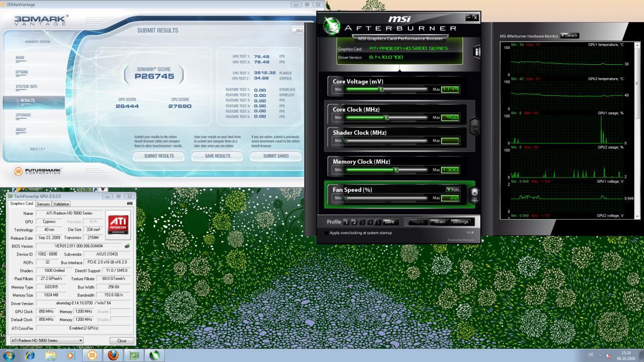Open Windows Explorer folder from taskbar
This screenshot has height=362, width=644.
pyautogui.click(x=50, y=355)
